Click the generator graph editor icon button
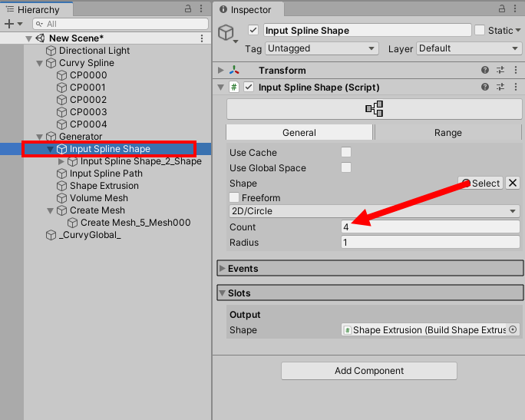 pos(375,109)
